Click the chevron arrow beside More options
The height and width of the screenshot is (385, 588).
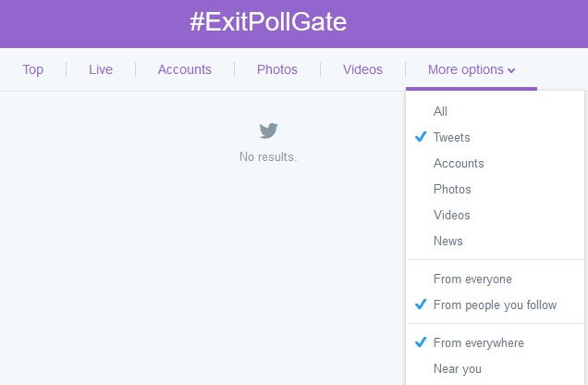[511, 70]
